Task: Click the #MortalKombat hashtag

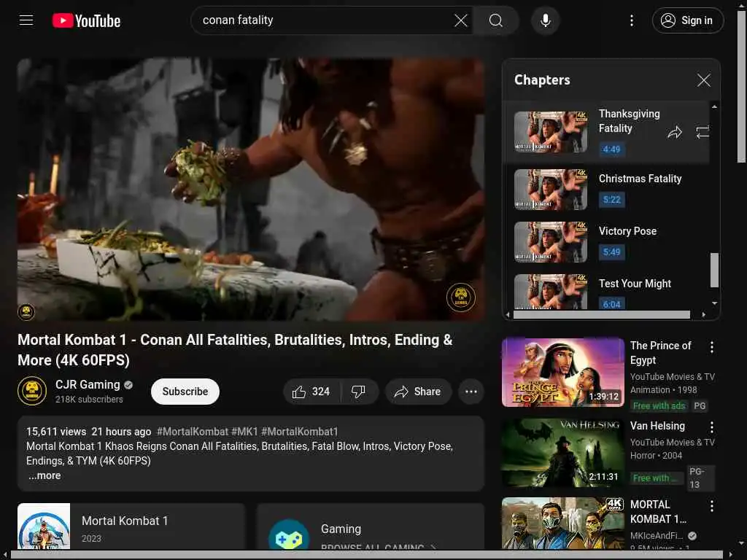Action: click(193, 432)
